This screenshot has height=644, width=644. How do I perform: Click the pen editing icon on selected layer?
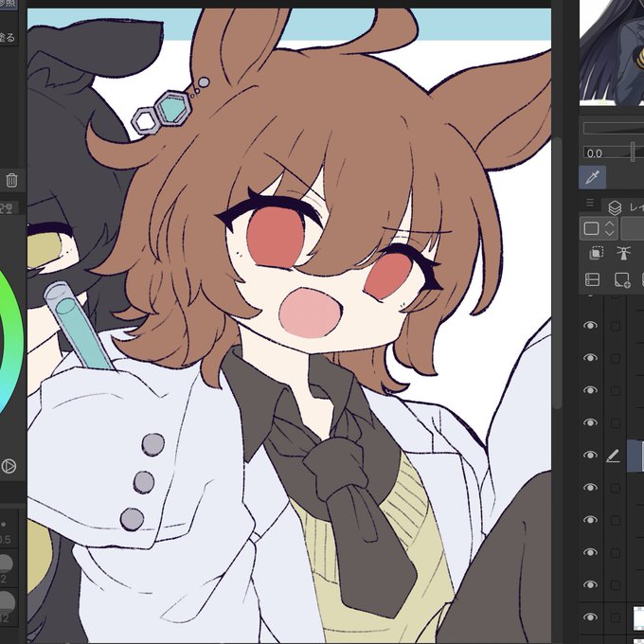613,456
